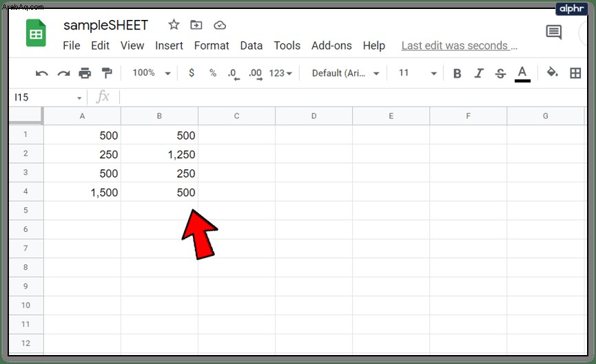
Task: Select column G header
Action: pos(545,116)
